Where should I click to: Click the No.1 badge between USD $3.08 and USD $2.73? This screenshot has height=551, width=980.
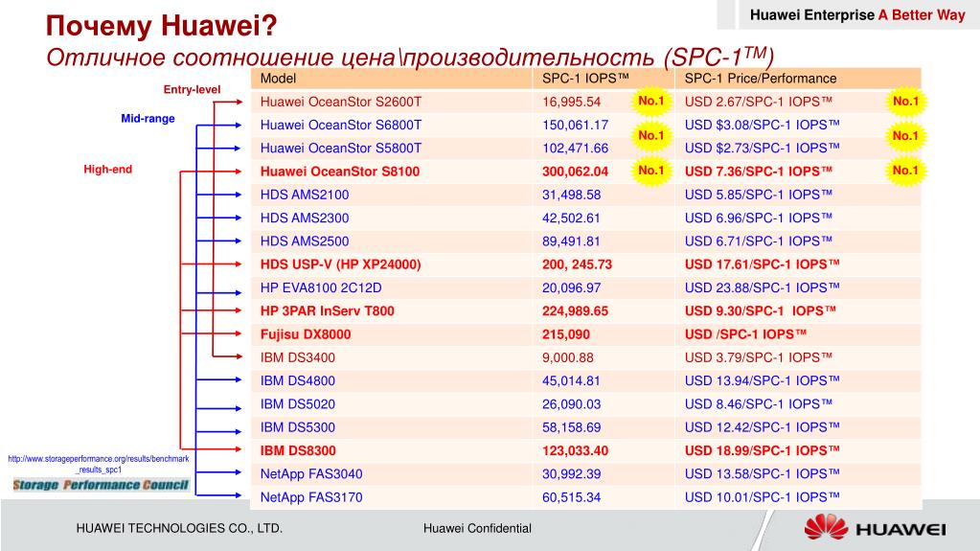(x=905, y=136)
